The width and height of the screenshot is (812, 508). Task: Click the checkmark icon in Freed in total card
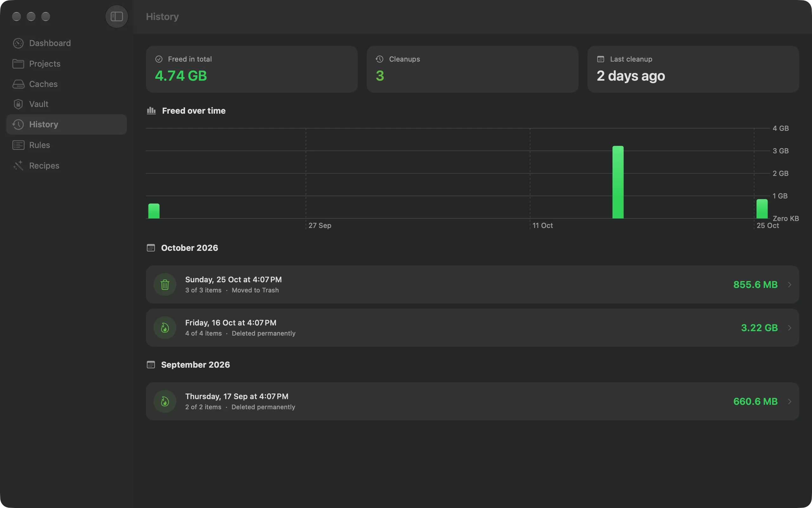[x=159, y=59]
